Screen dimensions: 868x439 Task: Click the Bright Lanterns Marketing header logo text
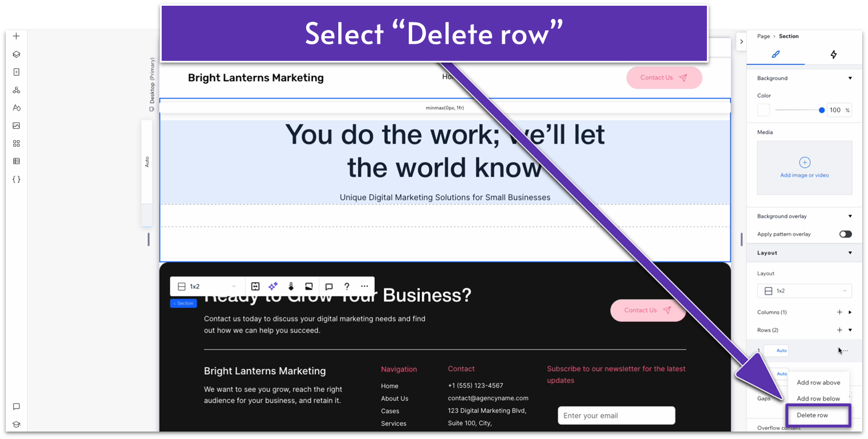pos(256,77)
